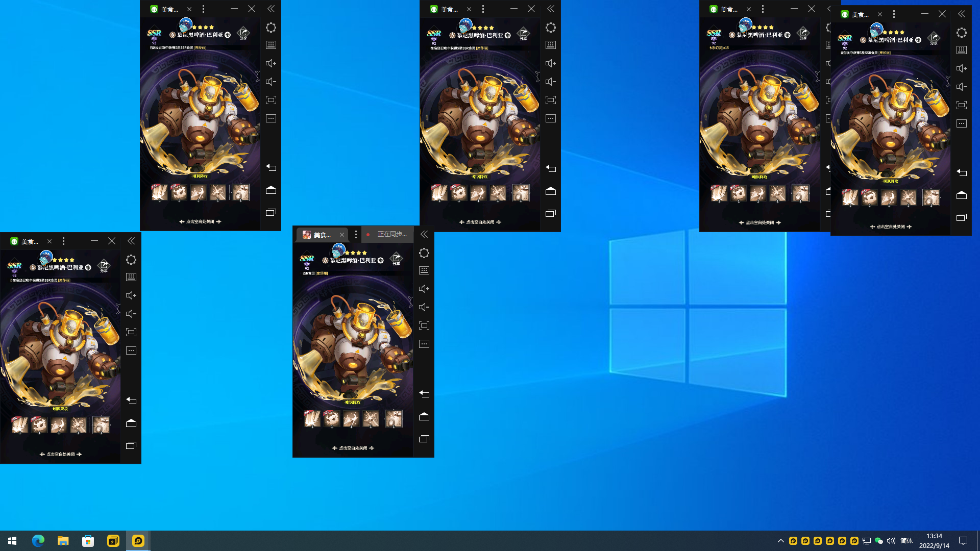
Task: Tap Android home button in bottom-left emulator
Action: [131, 423]
